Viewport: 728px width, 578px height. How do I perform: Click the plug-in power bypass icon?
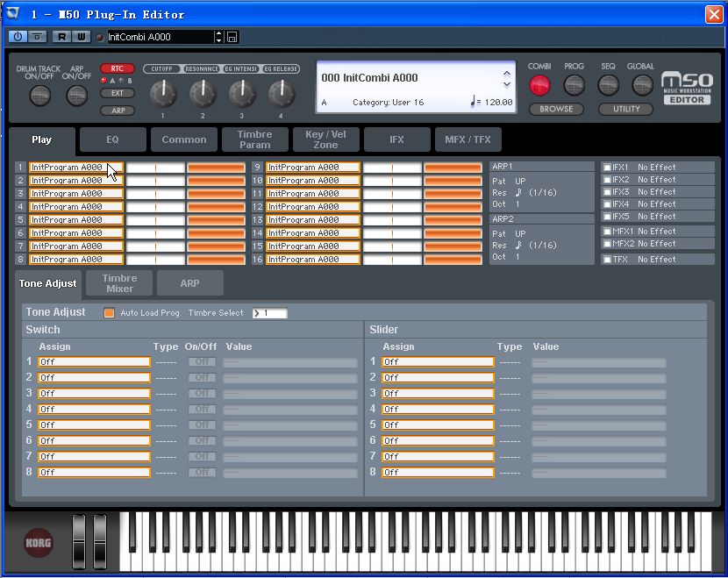[18, 37]
